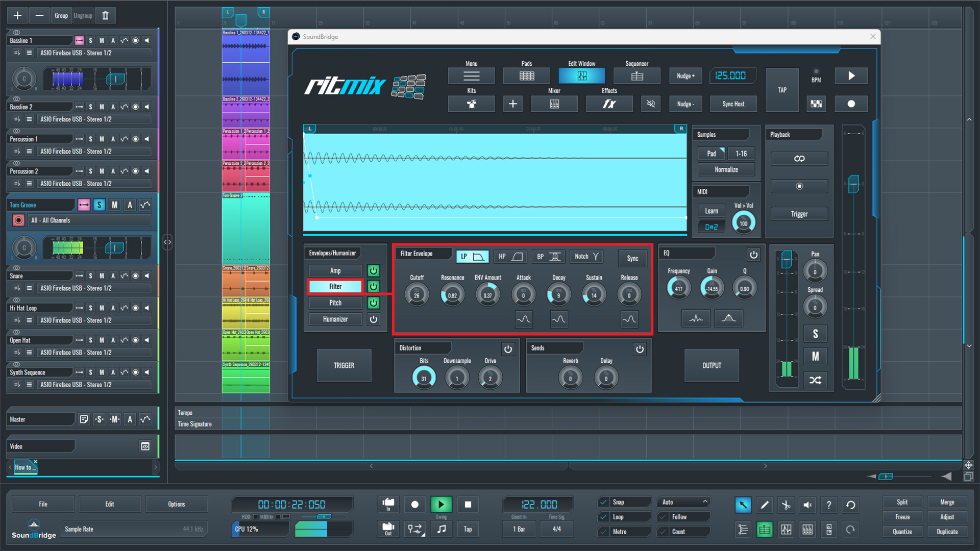The width and height of the screenshot is (980, 551).
Task: Open the File menu
Action: [43, 504]
